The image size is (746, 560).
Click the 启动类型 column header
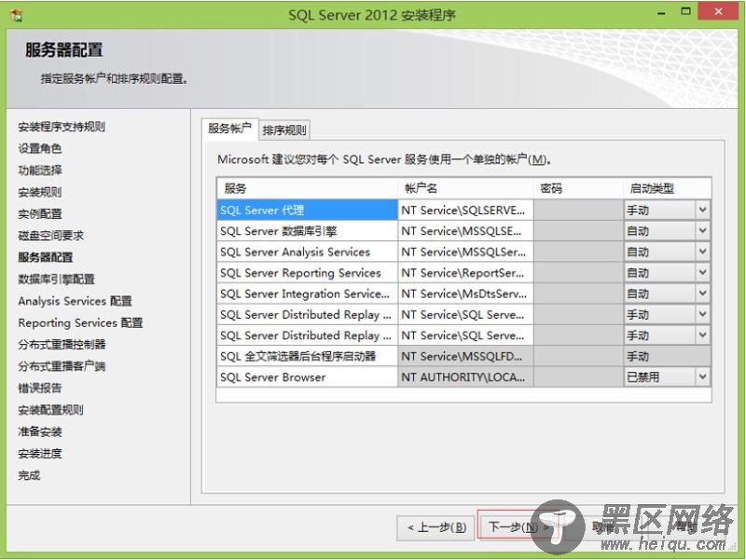pyautogui.click(x=668, y=188)
